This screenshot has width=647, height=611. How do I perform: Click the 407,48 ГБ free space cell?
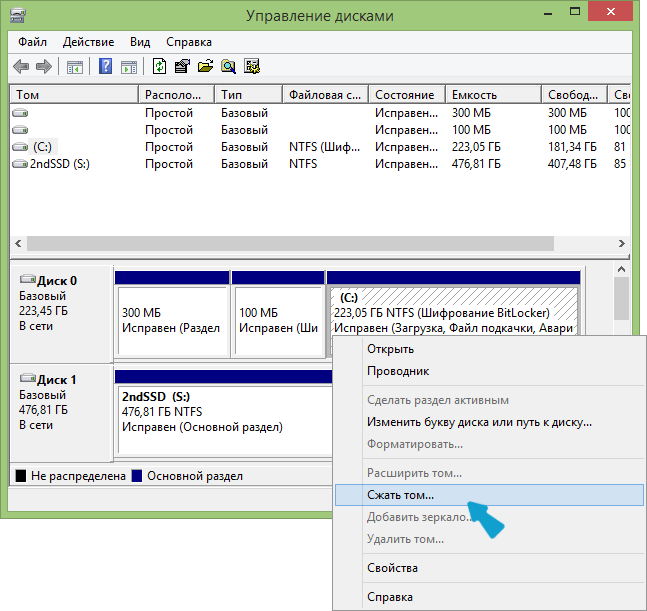572,164
